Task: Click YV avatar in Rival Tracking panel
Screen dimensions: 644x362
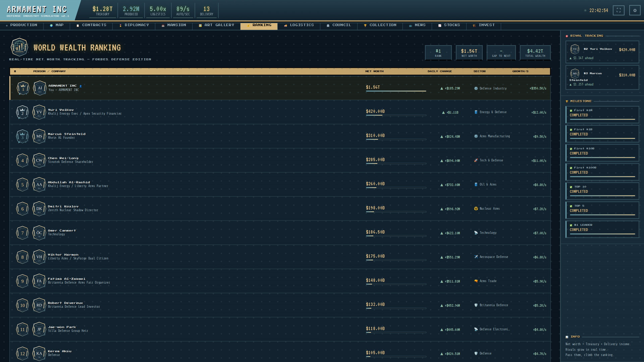Action: (x=575, y=49)
